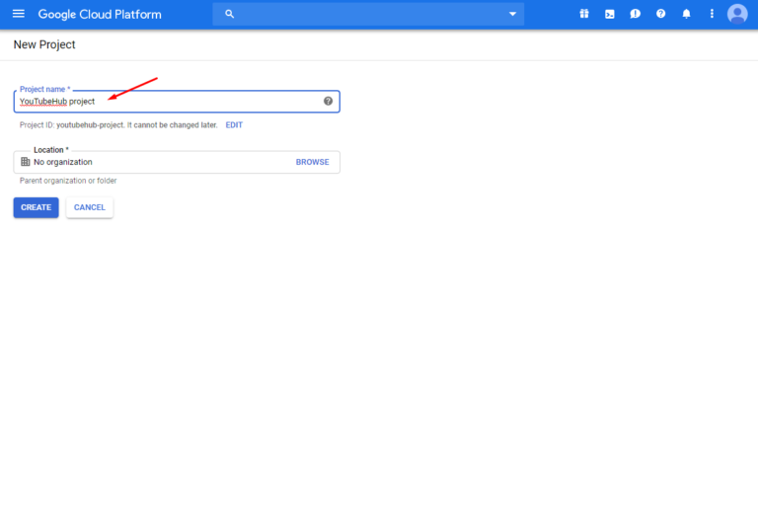
Task: Open the free trial gift icon
Action: tap(583, 14)
